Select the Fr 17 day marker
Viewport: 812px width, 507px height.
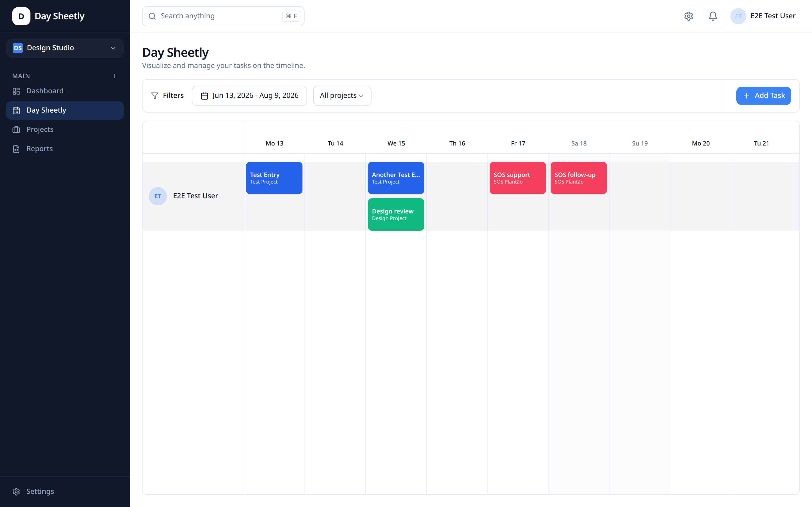pyautogui.click(x=518, y=143)
